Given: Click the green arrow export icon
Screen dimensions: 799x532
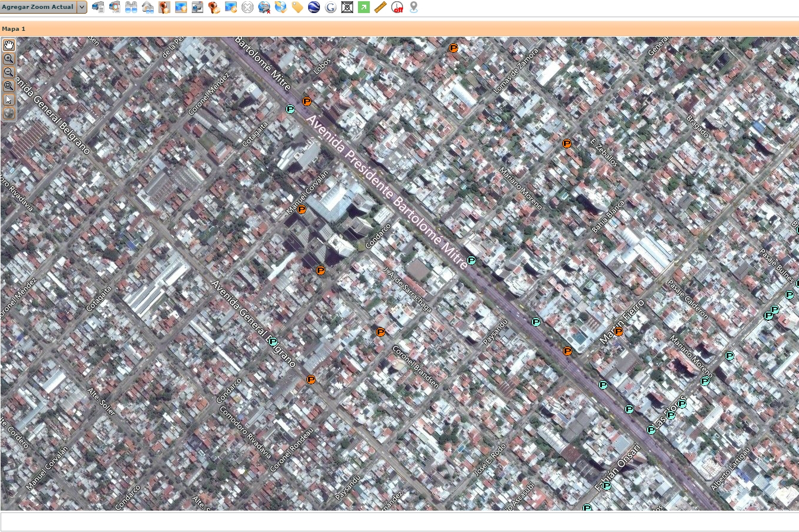Looking at the screenshot, I should (364, 7).
